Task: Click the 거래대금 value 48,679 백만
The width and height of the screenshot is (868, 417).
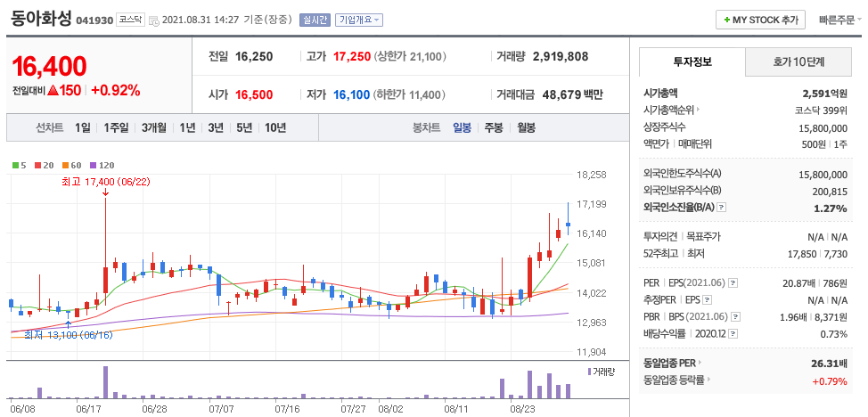Action: coord(572,94)
